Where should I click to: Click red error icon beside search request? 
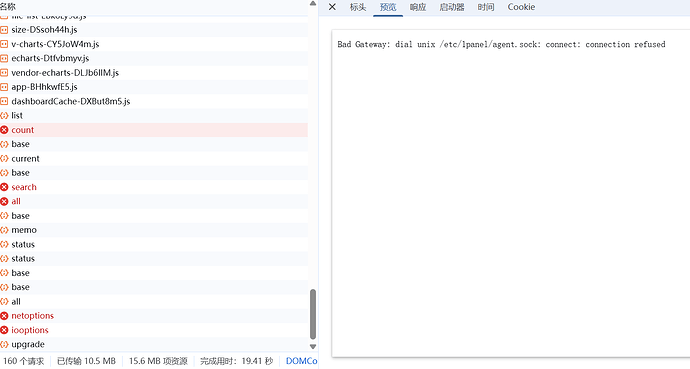[x=4, y=187]
